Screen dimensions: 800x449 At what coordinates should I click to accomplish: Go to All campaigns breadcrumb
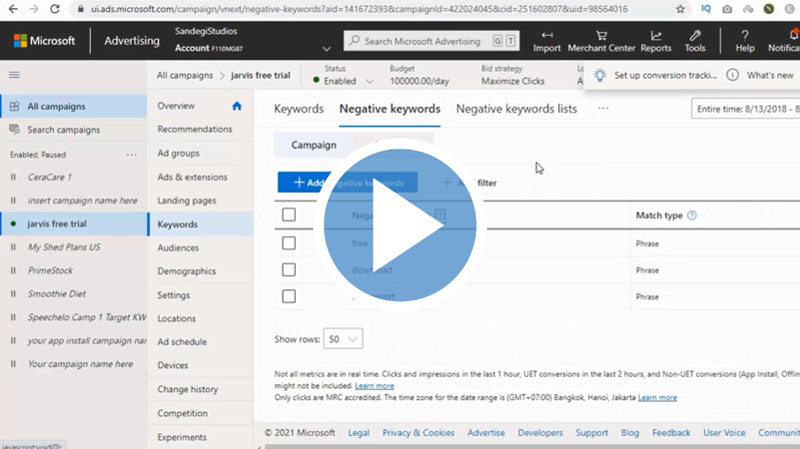tap(185, 76)
